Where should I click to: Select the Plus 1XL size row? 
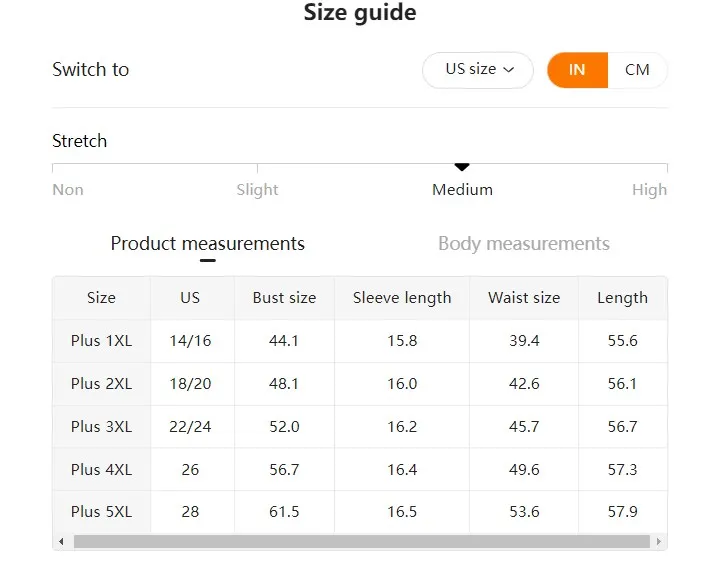click(360, 341)
